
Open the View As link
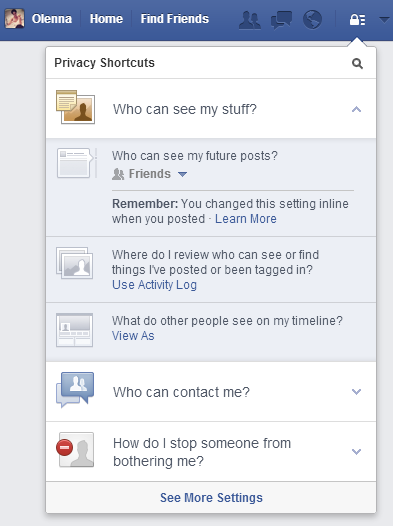point(133,336)
